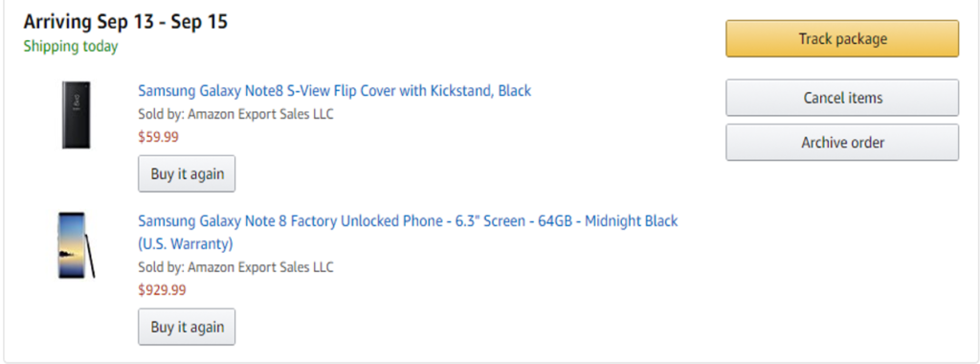Image resolution: width=980 pixels, height=364 pixels.
Task: Buy the S-View Flip Cover again
Action: (187, 174)
